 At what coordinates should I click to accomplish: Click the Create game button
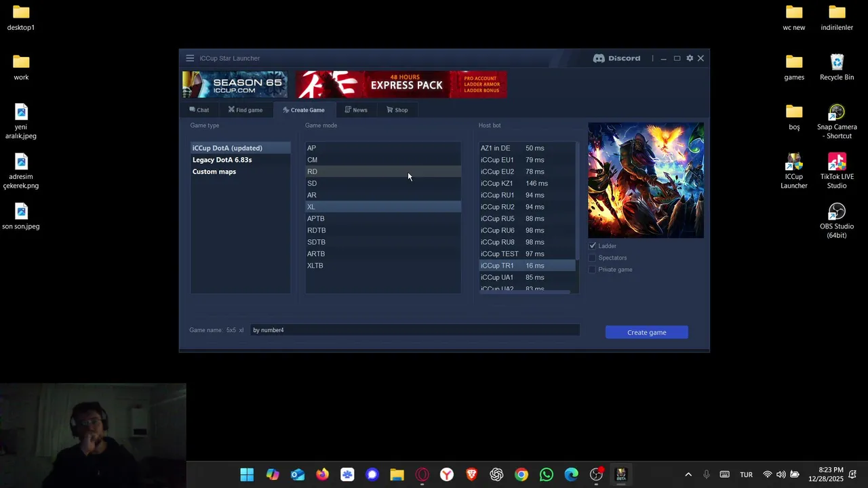647,332
